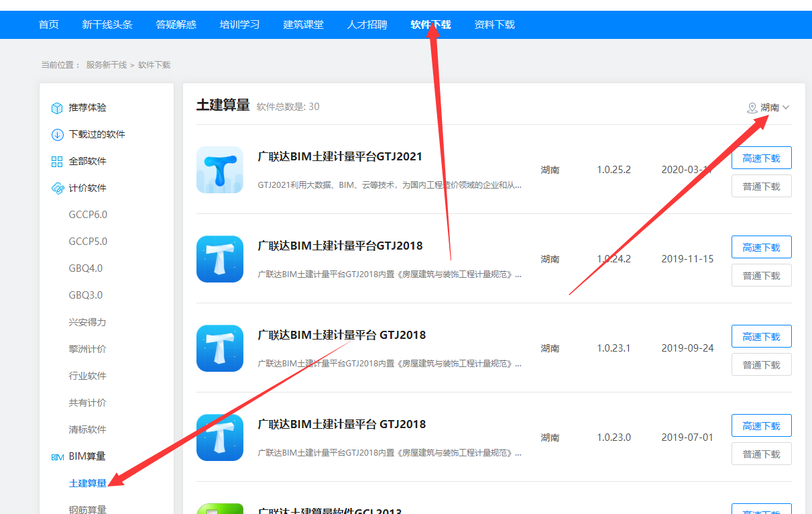Select 钢筋算量 in the sidebar
Image resolution: width=812 pixels, height=514 pixels.
click(87, 509)
